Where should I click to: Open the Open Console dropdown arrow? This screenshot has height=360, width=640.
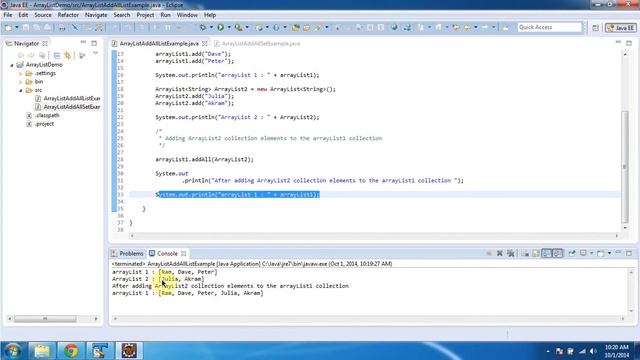[x=609, y=253]
